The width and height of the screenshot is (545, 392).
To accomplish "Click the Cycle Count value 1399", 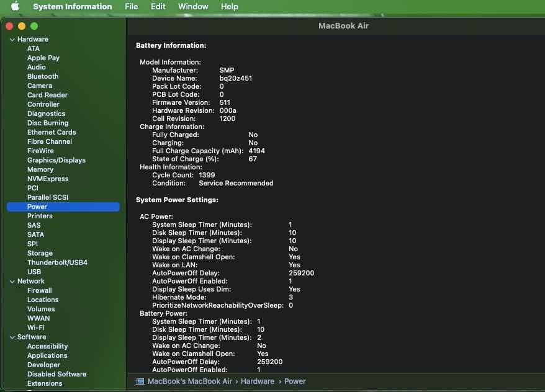I will tap(207, 176).
